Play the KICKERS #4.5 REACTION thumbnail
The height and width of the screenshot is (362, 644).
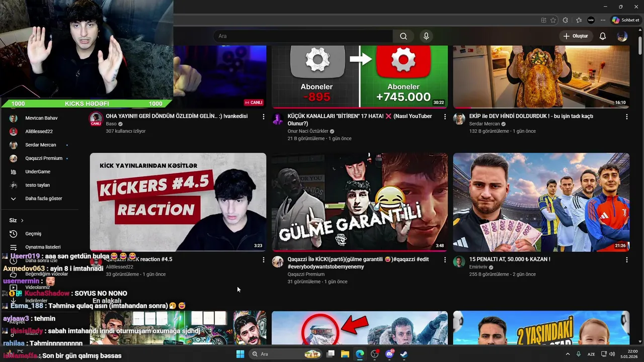178,202
